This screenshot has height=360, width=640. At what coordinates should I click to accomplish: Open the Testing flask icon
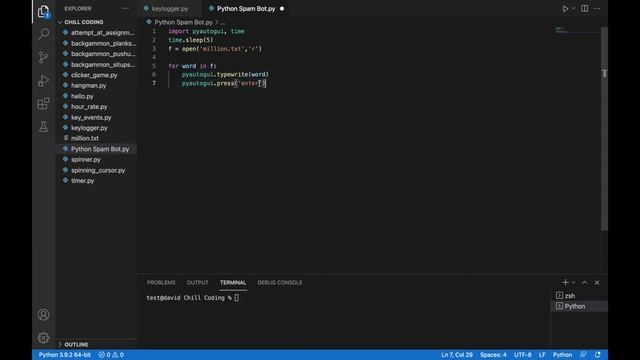pyautogui.click(x=44, y=127)
